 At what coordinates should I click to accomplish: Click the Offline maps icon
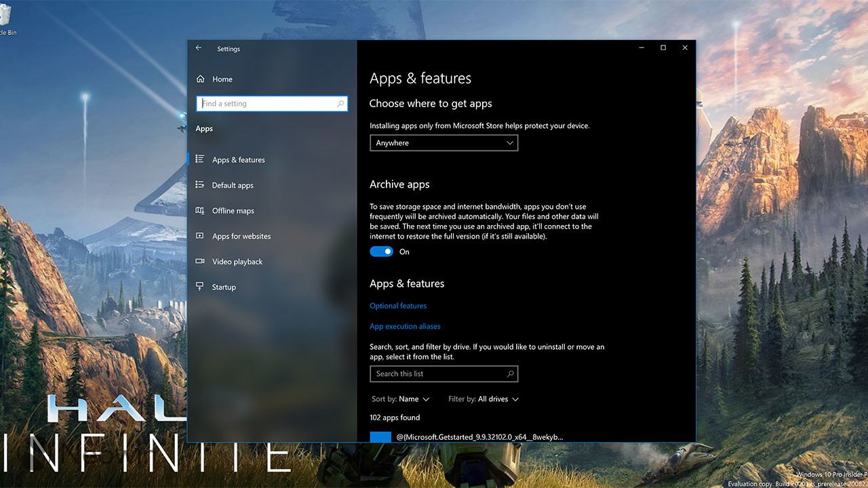(200, 211)
